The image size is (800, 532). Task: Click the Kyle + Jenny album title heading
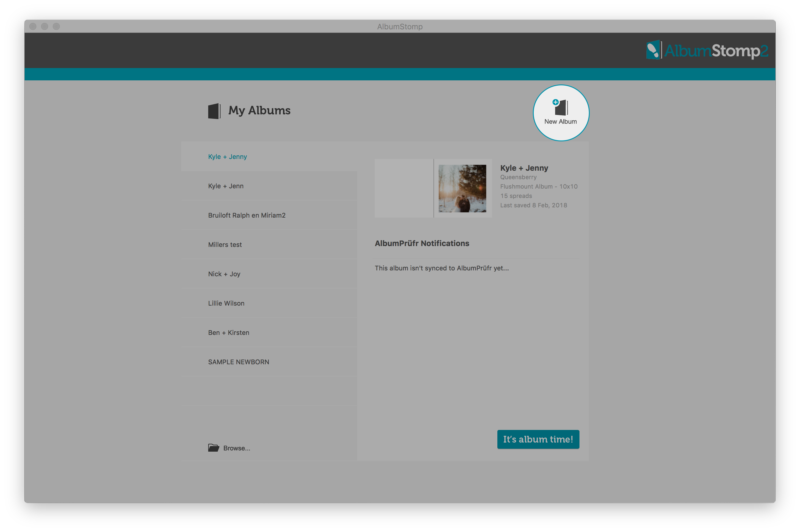point(524,168)
